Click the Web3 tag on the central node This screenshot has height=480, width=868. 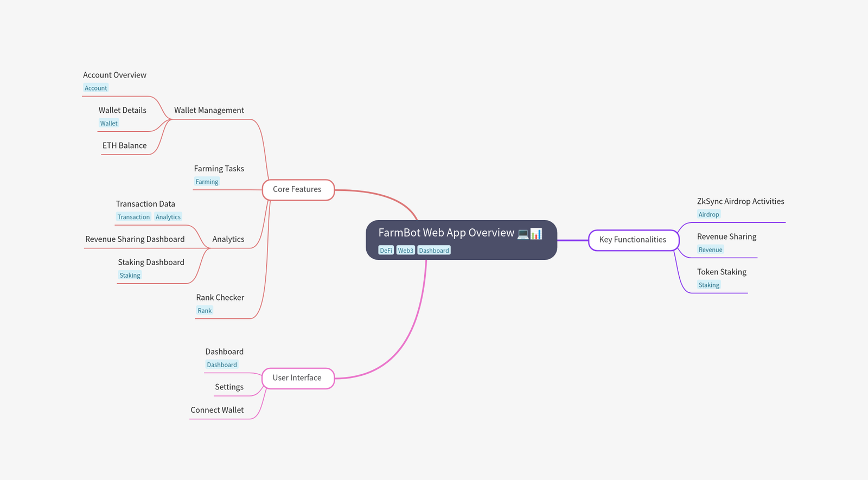click(405, 251)
